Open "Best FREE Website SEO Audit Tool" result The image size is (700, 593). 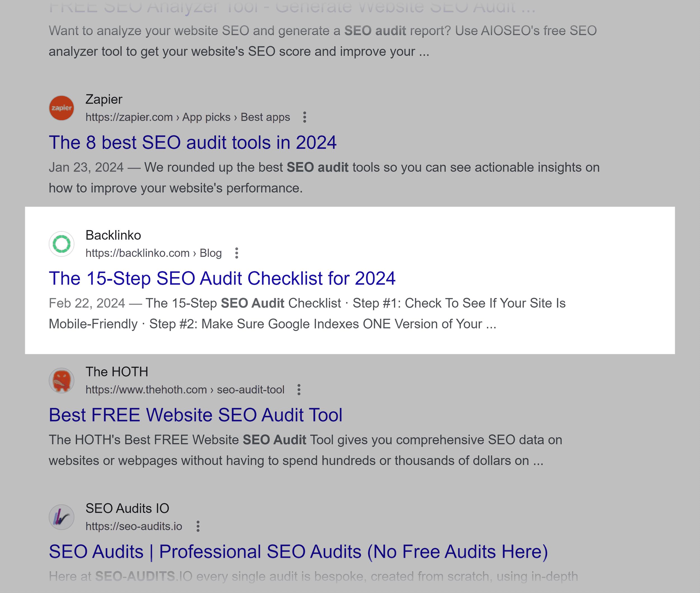195,415
